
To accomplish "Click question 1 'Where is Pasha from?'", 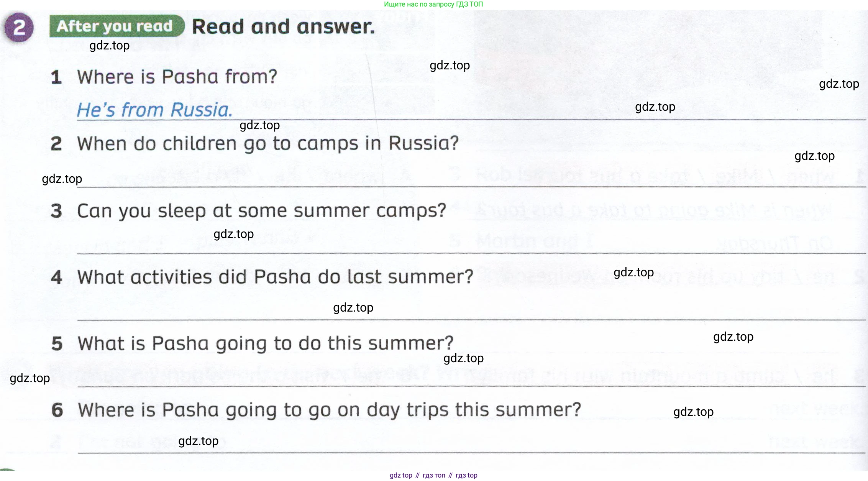I will coord(177,77).
